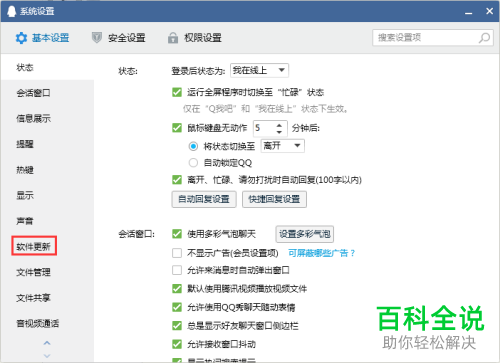
Task: Switch to 权限设置 tab
Action: (x=195, y=38)
